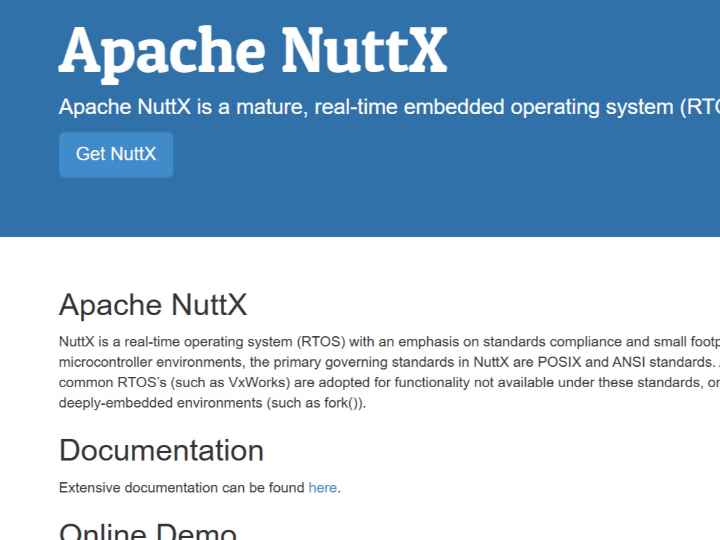Click 'Extensive documentation can be found' text
Viewport: 720px width, 540px height.
[x=181, y=488]
